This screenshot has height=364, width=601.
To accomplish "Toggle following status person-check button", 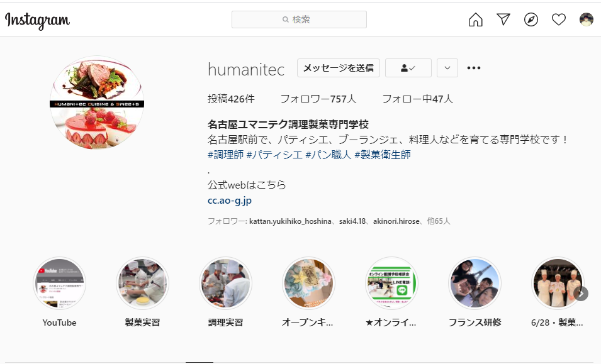I will click(x=408, y=68).
